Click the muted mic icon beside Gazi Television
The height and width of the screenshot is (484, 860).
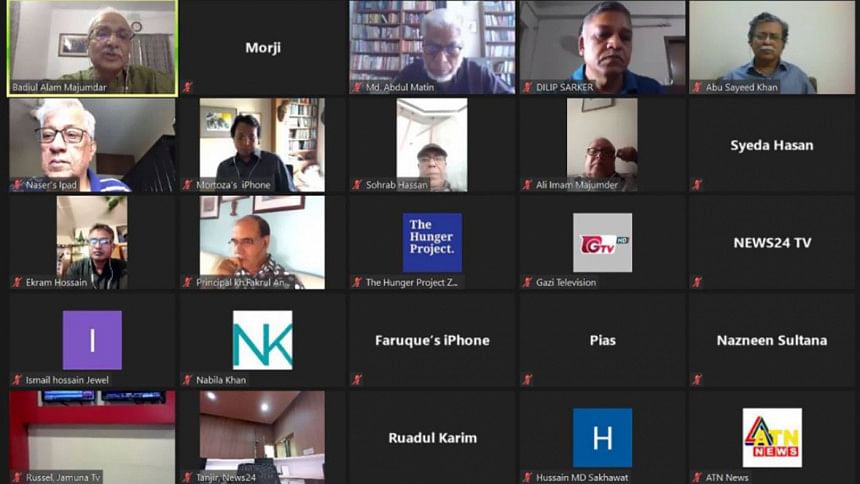pos(528,283)
